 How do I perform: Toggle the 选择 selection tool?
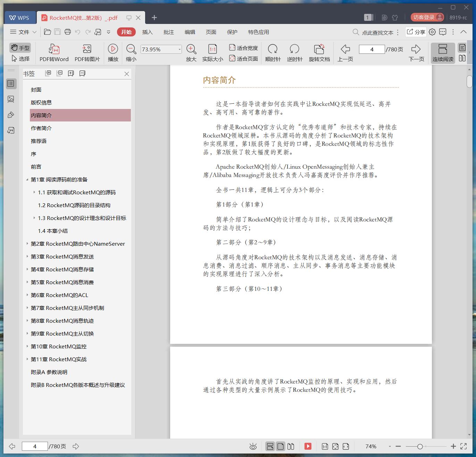(x=20, y=59)
